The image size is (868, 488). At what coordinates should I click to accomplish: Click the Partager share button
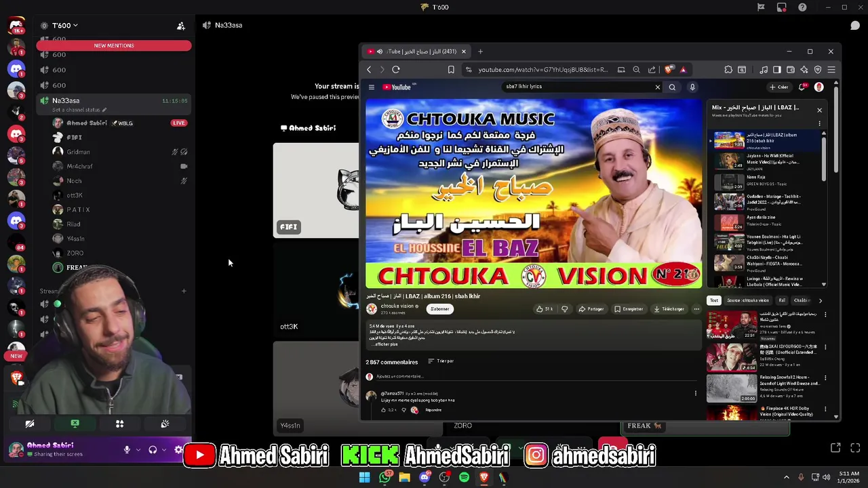pyautogui.click(x=591, y=309)
